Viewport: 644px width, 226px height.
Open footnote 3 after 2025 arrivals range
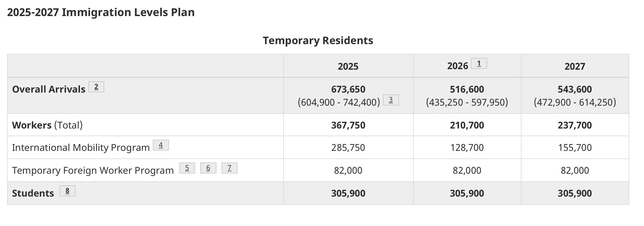391,100
